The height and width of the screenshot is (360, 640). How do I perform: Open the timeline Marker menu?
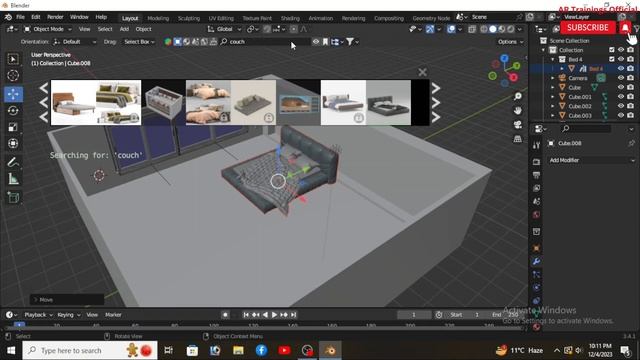(x=113, y=315)
